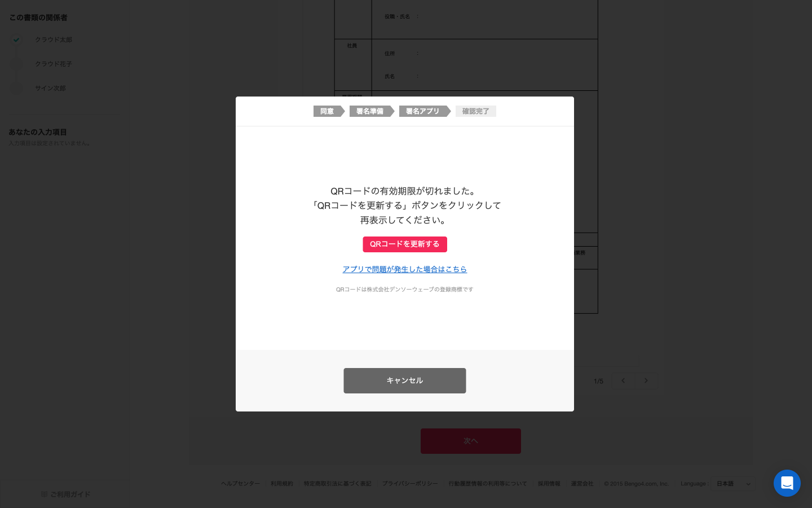
Task: Go to next page with right chevron
Action: (x=646, y=380)
